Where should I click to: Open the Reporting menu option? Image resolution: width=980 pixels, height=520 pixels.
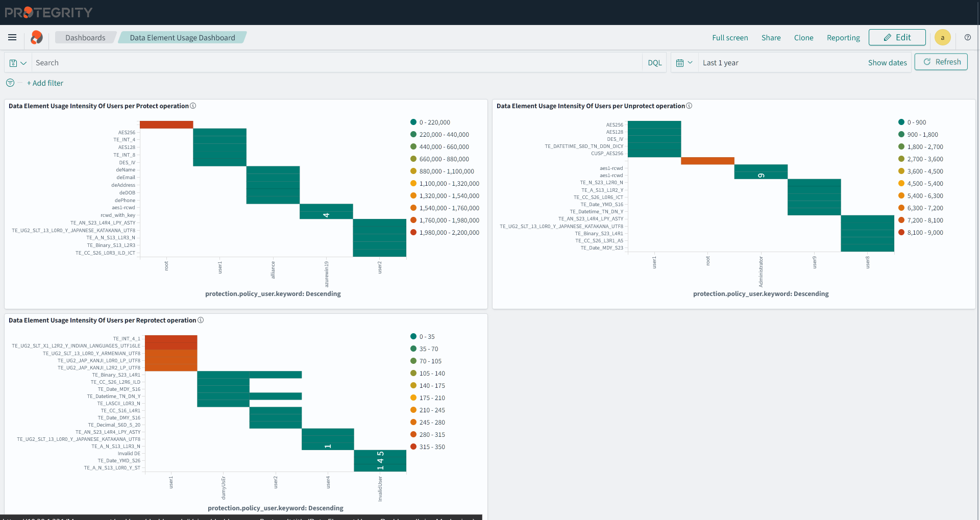click(x=843, y=37)
